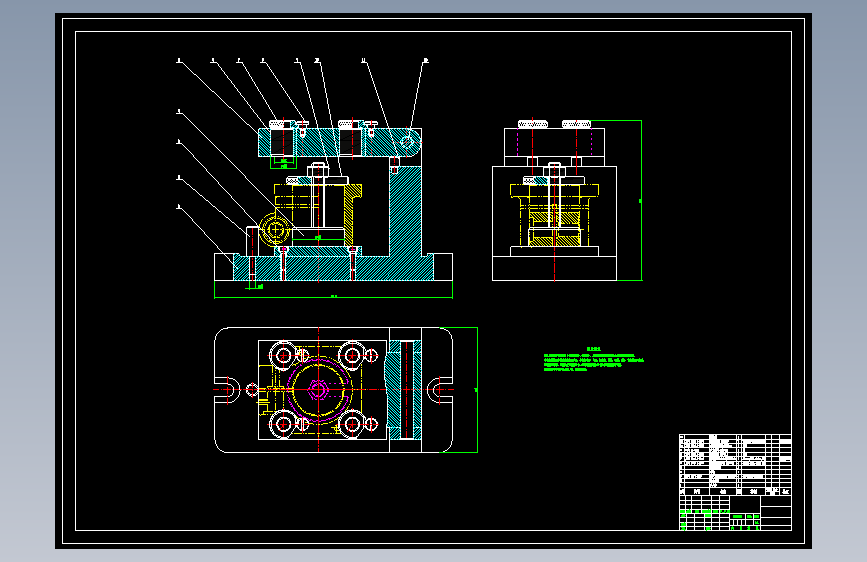Select the hinge pin circle on the front view top plate

coord(407,142)
